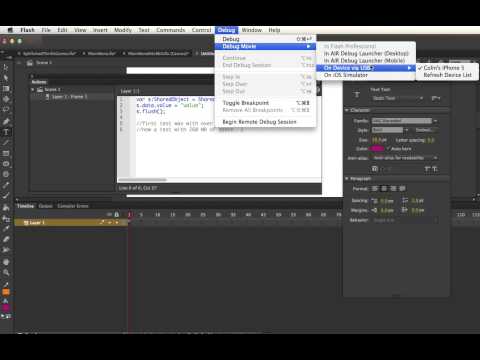Set paragraph format to justify
The height and width of the screenshot is (360, 480).
click(402, 189)
